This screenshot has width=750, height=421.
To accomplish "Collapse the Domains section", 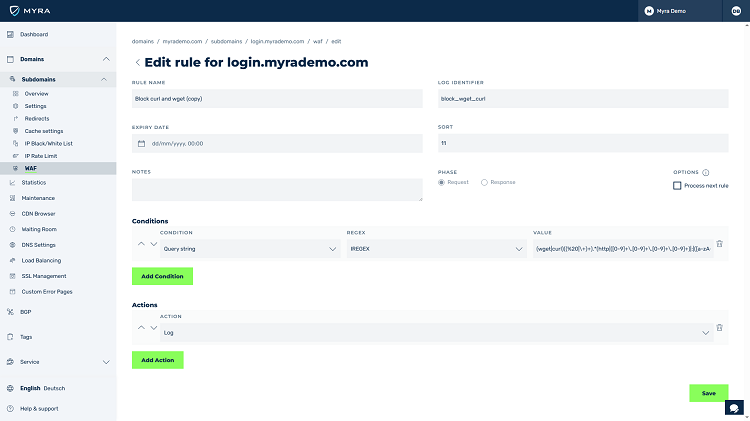I will click(106, 59).
